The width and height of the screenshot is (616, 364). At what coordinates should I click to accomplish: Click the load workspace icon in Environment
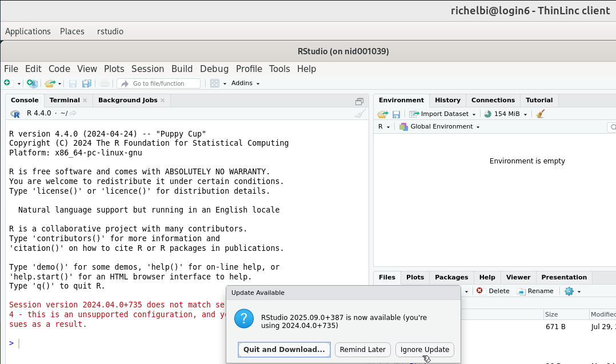pyautogui.click(x=383, y=114)
